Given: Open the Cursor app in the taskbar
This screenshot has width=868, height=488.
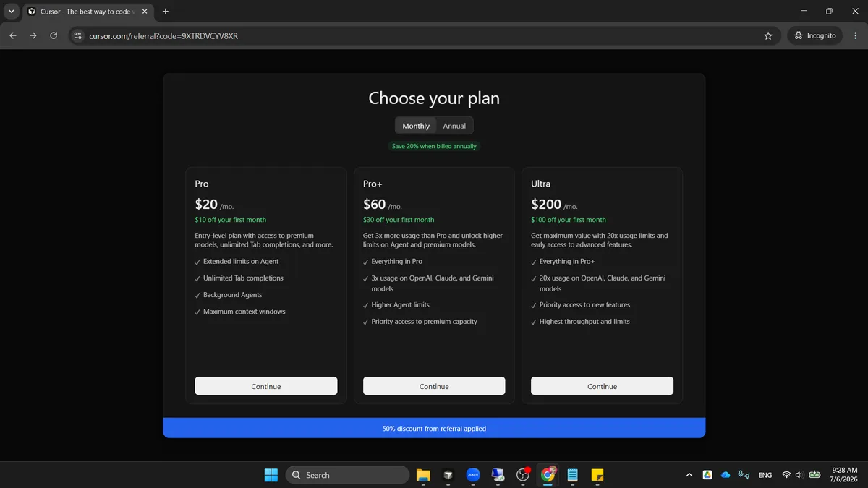Looking at the screenshot, I should (448, 475).
